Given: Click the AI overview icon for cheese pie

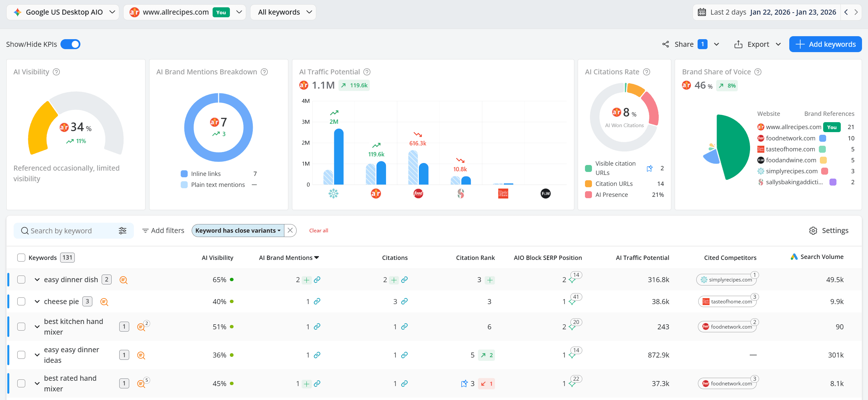Looking at the screenshot, I should point(104,302).
